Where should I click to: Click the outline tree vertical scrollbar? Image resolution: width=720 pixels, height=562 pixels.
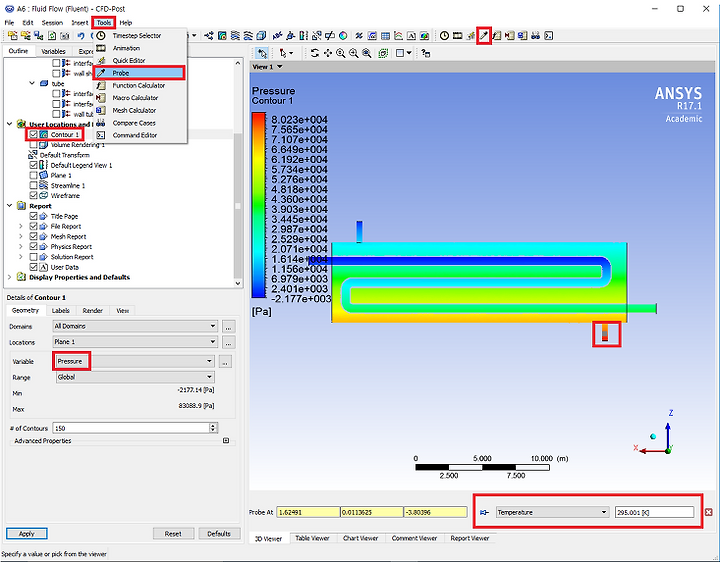click(237, 173)
